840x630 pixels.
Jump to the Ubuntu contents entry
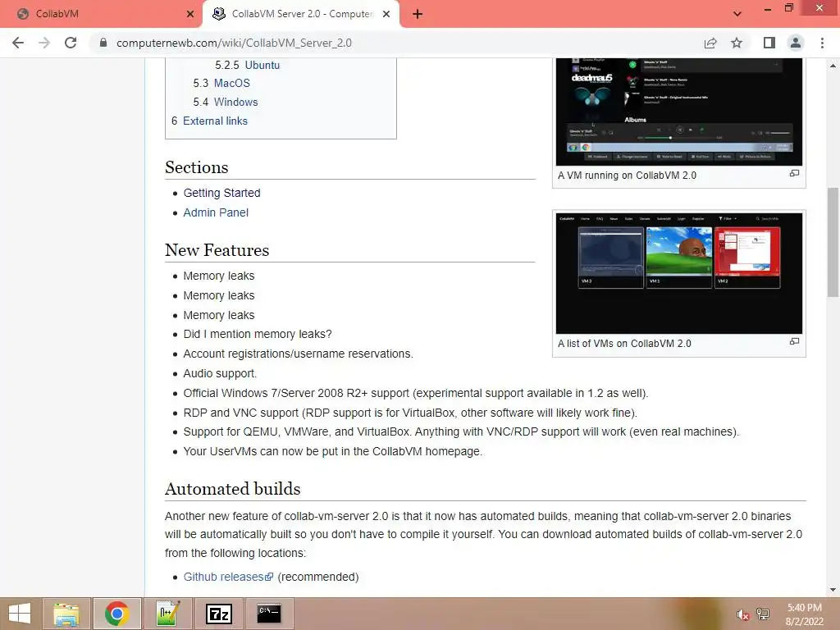[262, 65]
